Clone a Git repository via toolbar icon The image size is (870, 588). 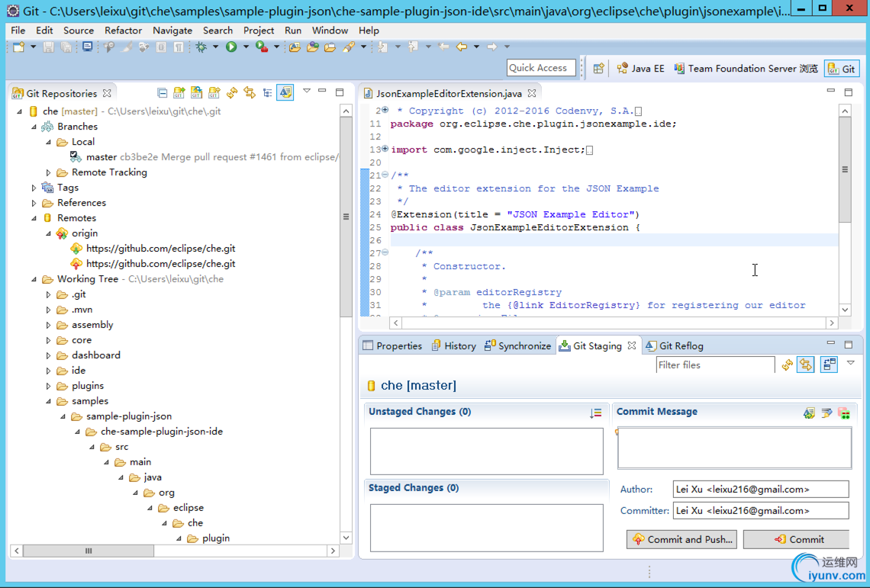pyautogui.click(x=196, y=92)
